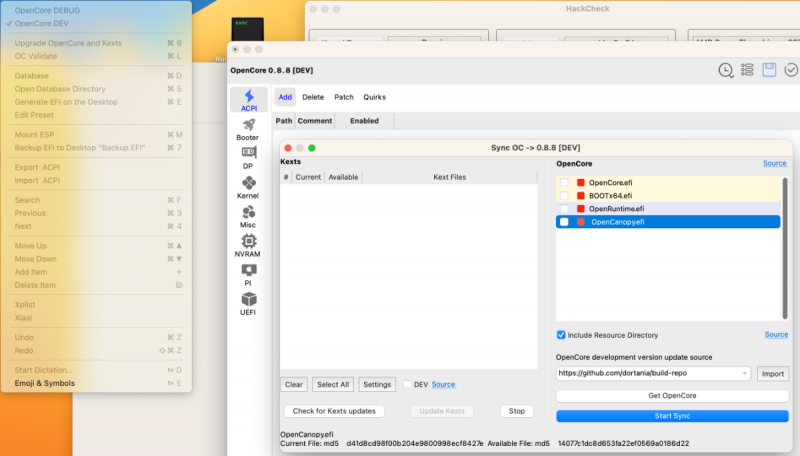Switch to the Add tab
800x456 pixels.
pos(285,97)
